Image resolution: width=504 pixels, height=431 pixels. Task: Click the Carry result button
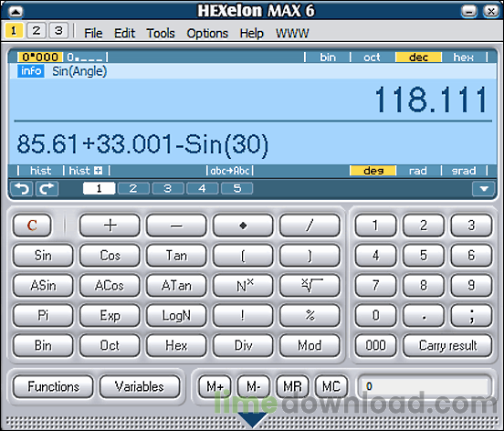447,345
